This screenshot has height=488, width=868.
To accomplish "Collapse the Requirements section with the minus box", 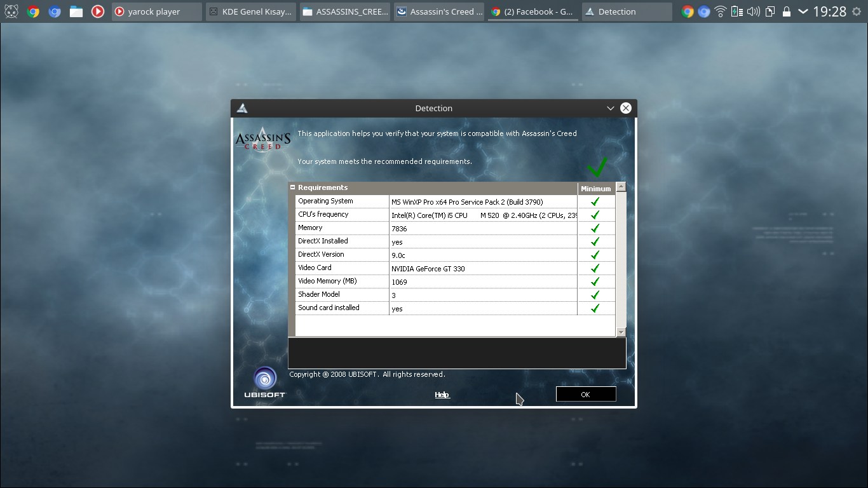I will pos(293,187).
